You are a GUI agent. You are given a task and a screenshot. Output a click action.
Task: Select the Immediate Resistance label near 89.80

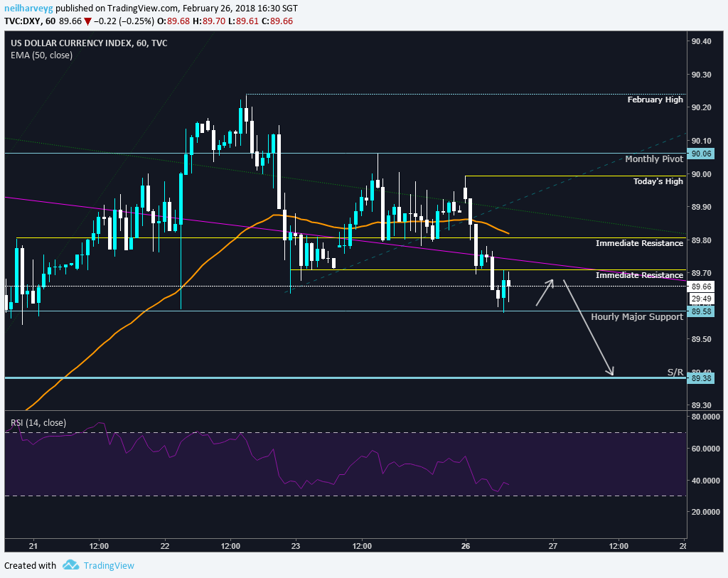click(x=639, y=243)
